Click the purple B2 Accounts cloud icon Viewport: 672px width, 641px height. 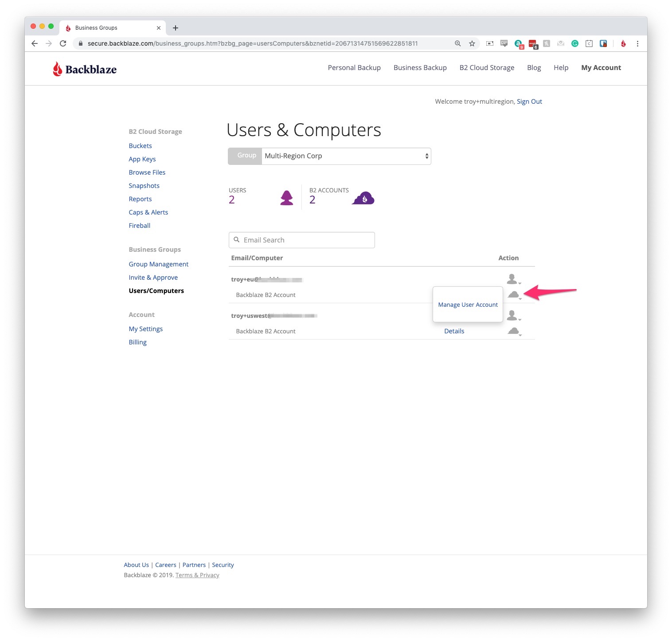point(363,198)
